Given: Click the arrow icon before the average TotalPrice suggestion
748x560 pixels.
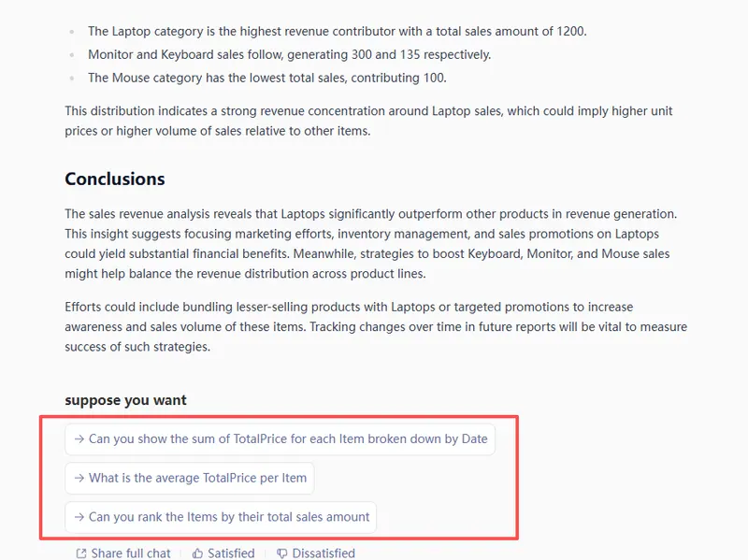Looking at the screenshot, I should 79,478.
